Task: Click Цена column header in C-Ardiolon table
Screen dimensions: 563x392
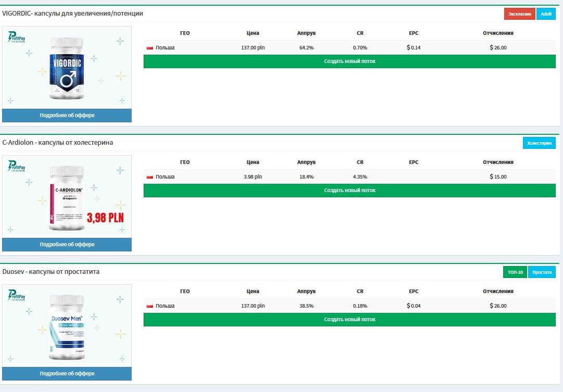Action: coord(253,162)
